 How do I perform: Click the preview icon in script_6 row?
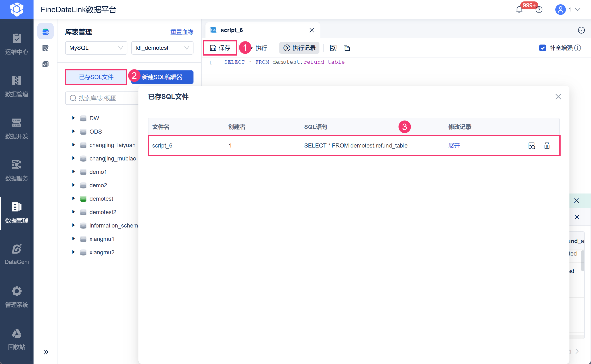(531, 146)
